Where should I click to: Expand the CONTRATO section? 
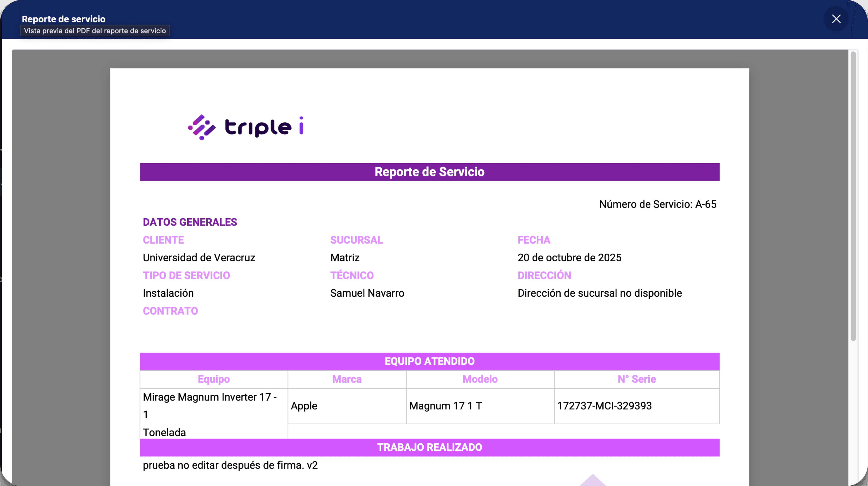coord(170,311)
